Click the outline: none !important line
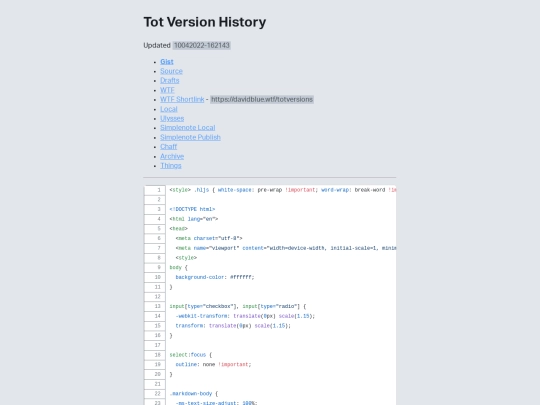 [x=214, y=364]
